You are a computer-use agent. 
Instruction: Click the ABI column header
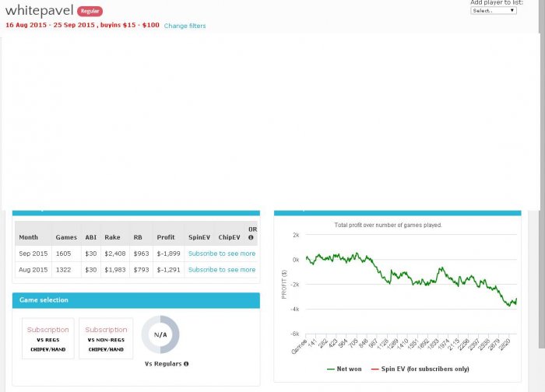[91, 237]
